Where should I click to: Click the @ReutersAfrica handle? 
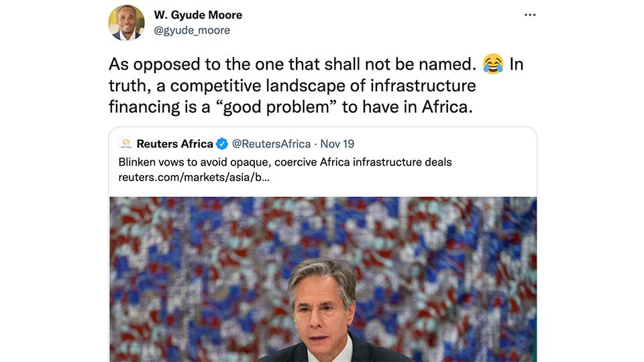coord(271,144)
